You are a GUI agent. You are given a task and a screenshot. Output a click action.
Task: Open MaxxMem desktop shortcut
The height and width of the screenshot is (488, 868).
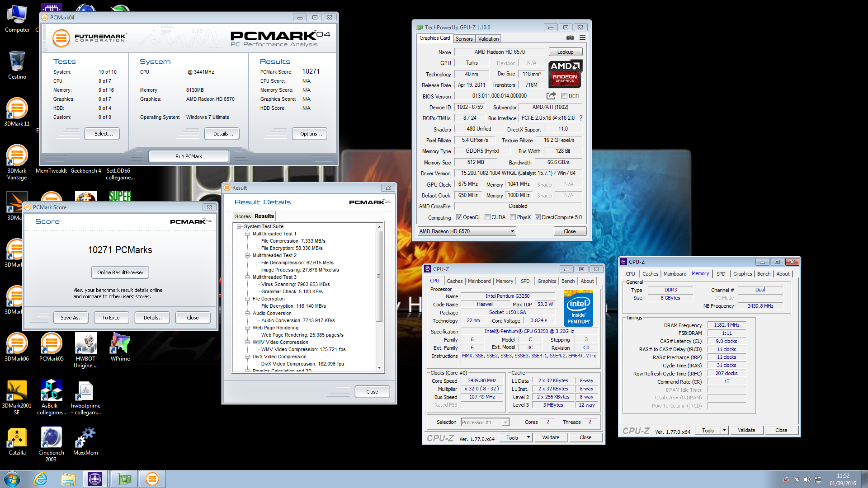[x=85, y=441]
